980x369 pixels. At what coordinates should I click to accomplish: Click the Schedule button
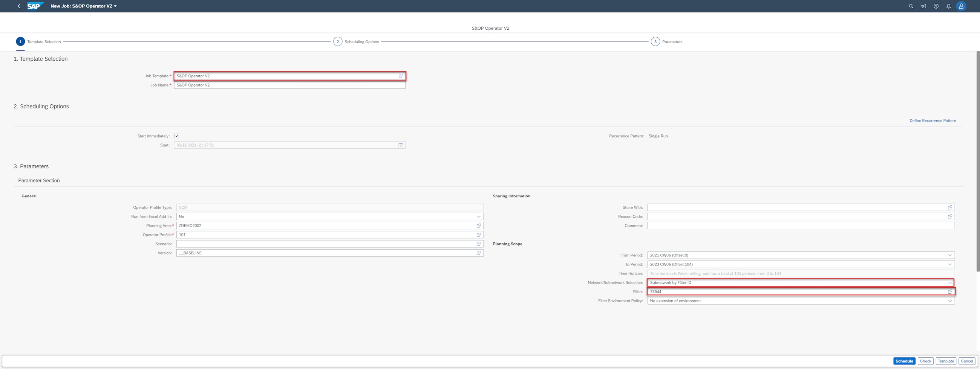(904, 361)
